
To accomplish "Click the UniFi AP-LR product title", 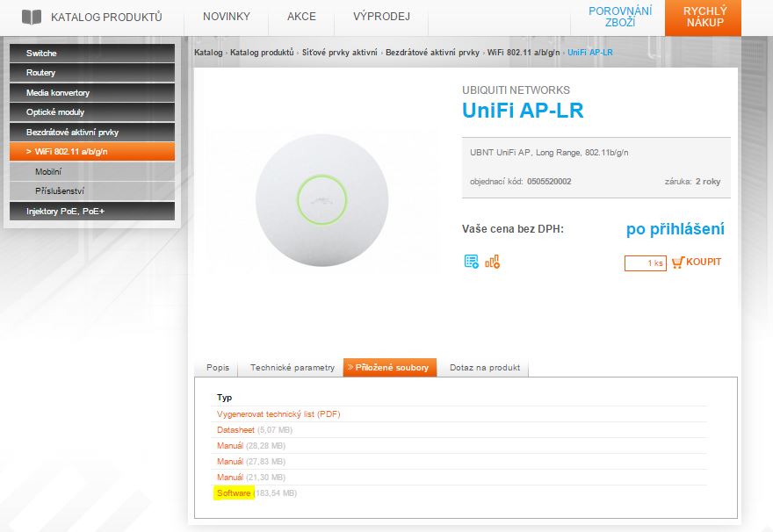I will click(523, 111).
